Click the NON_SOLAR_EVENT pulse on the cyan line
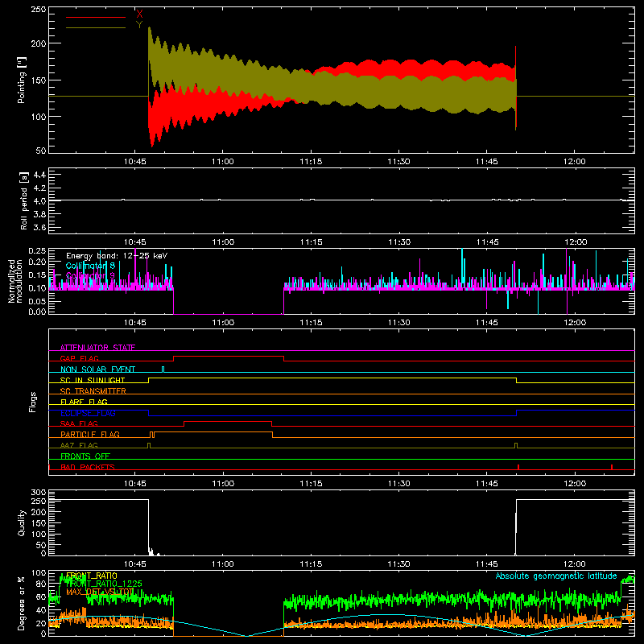This screenshot has height=644, width=644. pyautogui.click(x=163, y=369)
